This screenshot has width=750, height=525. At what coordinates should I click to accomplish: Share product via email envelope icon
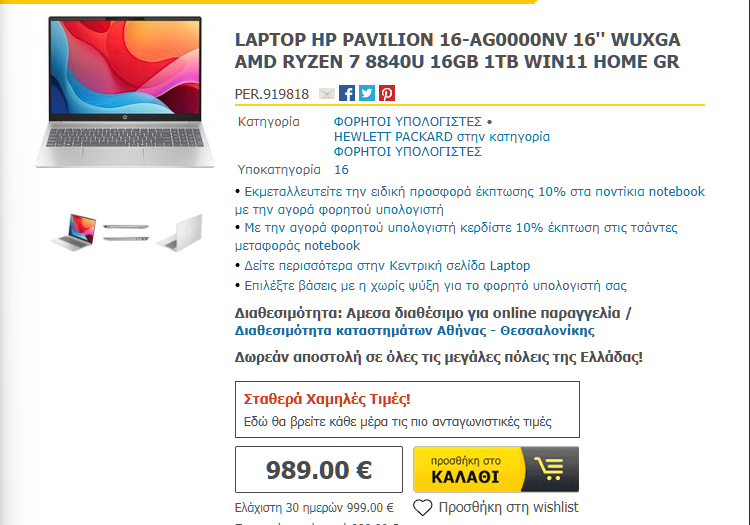[x=327, y=94]
